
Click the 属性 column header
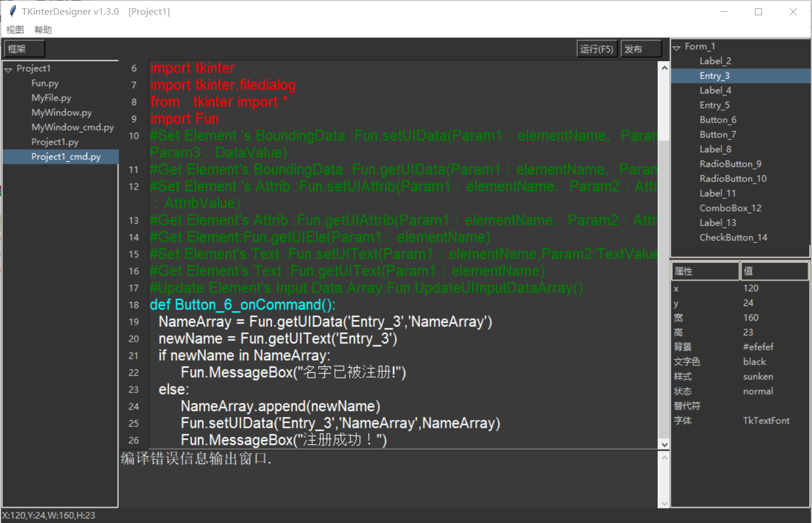[705, 271]
